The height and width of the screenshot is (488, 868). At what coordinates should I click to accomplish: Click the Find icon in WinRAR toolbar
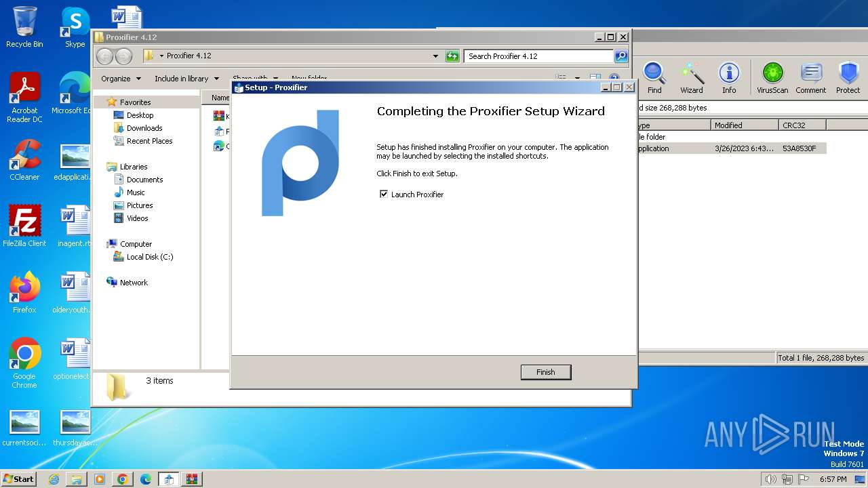pyautogui.click(x=654, y=78)
